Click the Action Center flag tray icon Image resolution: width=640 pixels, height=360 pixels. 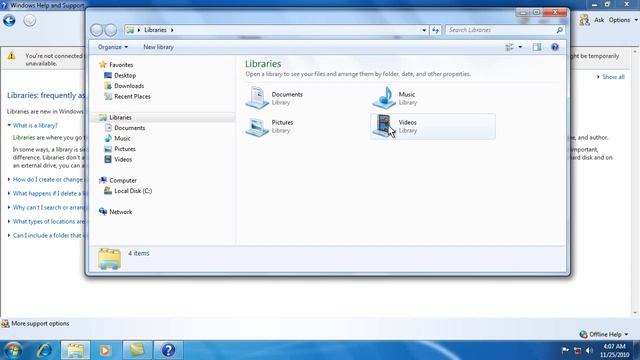click(x=565, y=350)
